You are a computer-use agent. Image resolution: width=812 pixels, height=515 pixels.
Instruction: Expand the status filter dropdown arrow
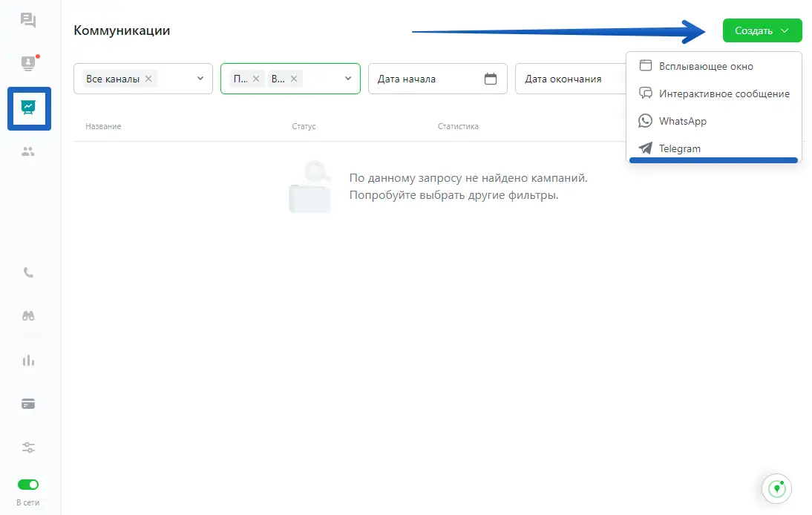pyautogui.click(x=348, y=79)
